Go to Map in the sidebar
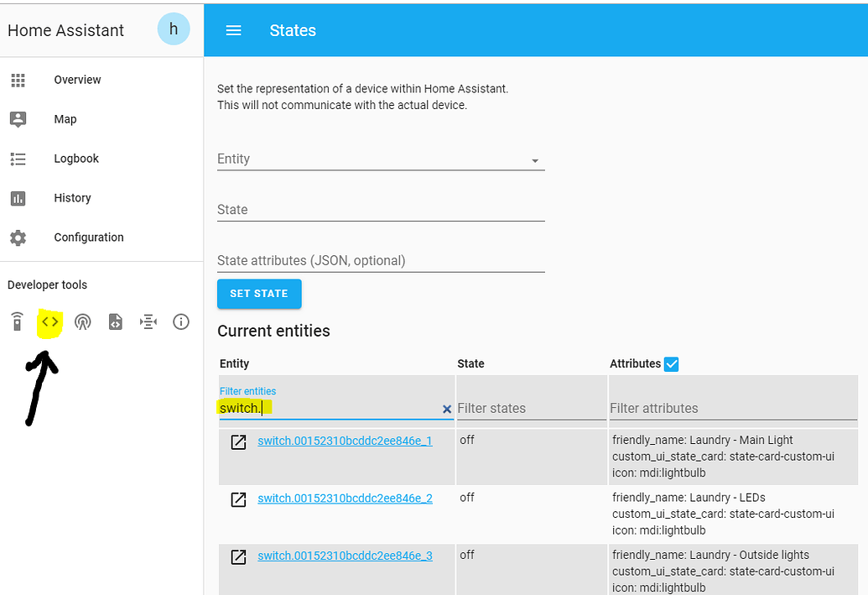This screenshot has height=595, width=868. coord(65,119)
